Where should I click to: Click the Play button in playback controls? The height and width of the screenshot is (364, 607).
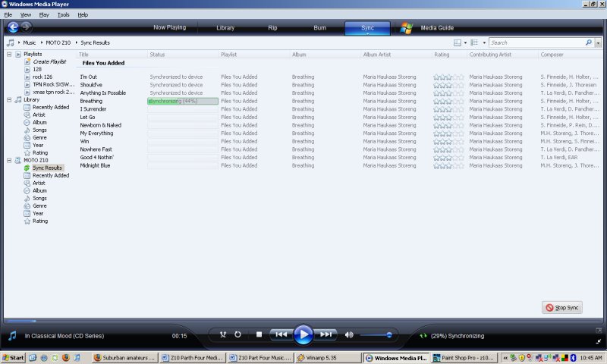[303, 334]
